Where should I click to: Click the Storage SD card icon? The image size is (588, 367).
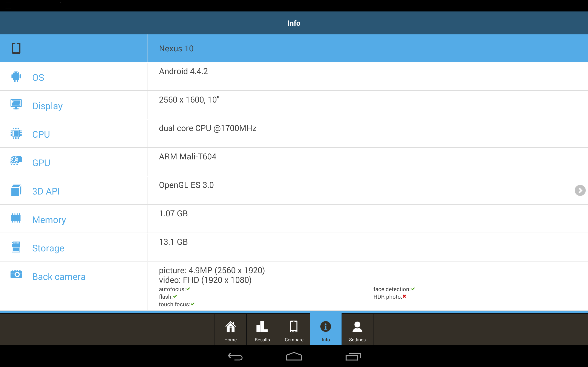click(x=16, y=247)
